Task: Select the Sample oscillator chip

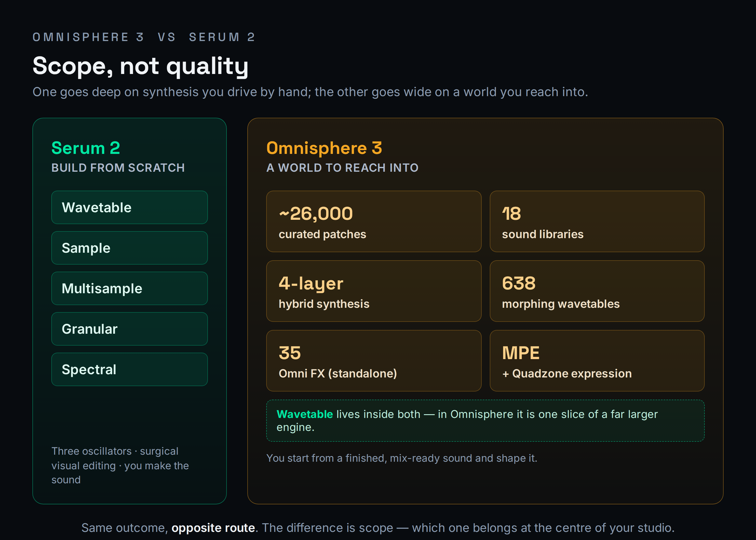Action: [x=130, y=248]
